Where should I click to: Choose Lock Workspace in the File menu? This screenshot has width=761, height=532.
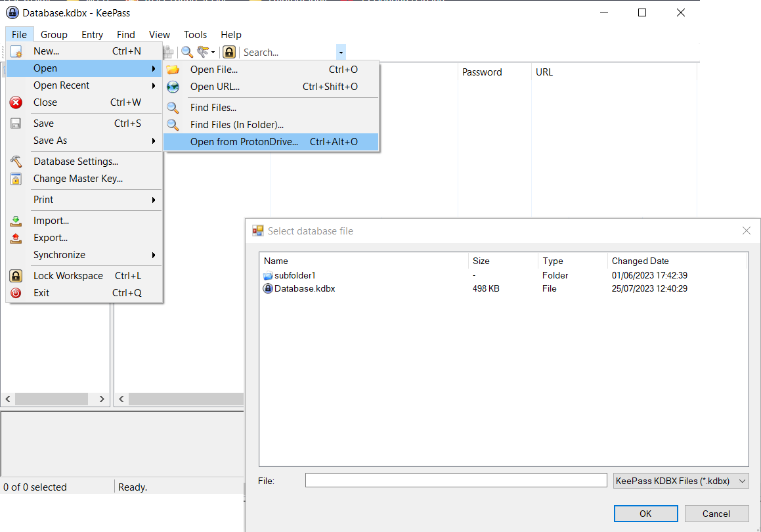pos(84,276)
